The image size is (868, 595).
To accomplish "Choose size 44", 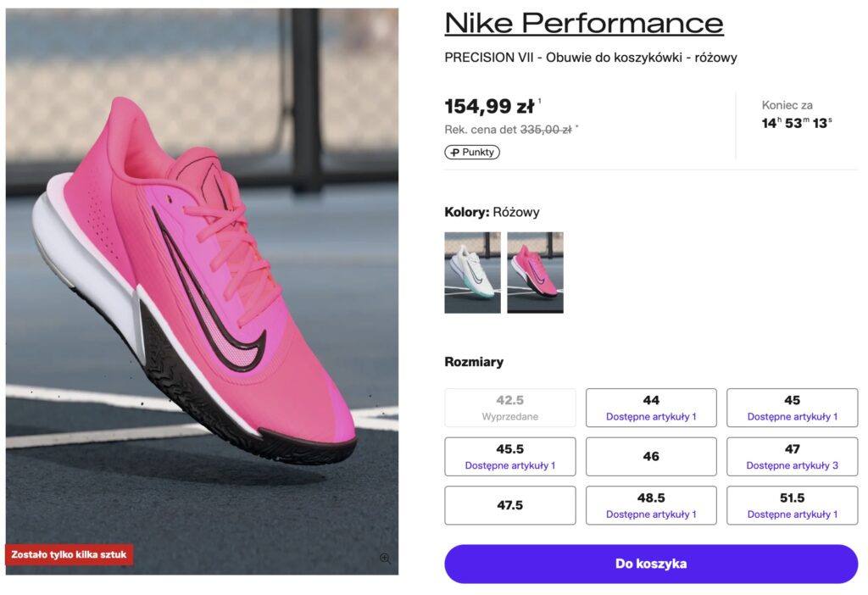I will [x=651, y=408].
